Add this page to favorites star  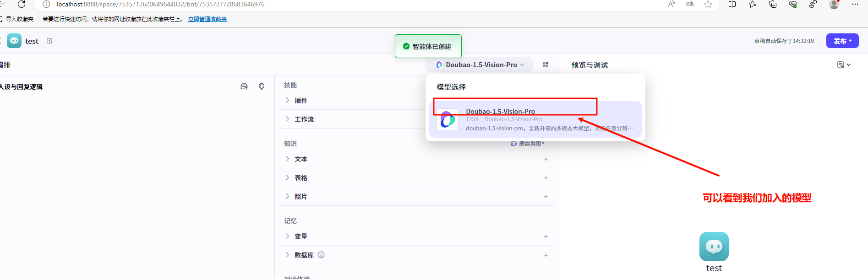point(708,4)
